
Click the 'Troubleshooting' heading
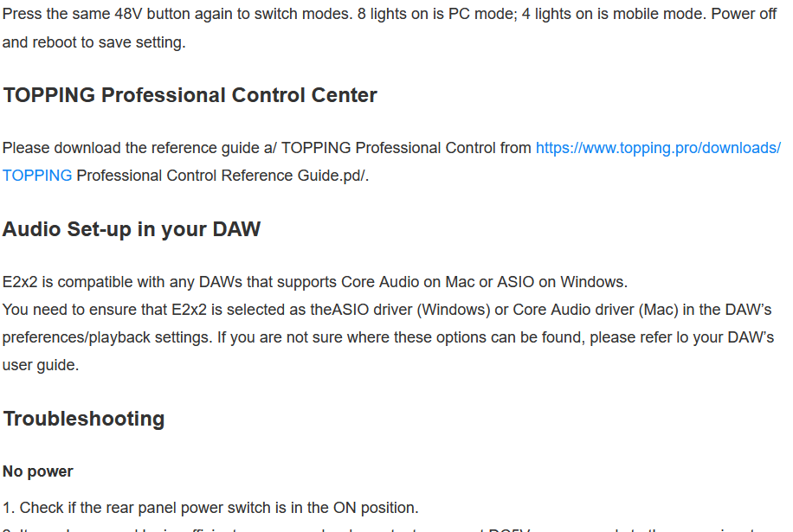coord(84,419)
